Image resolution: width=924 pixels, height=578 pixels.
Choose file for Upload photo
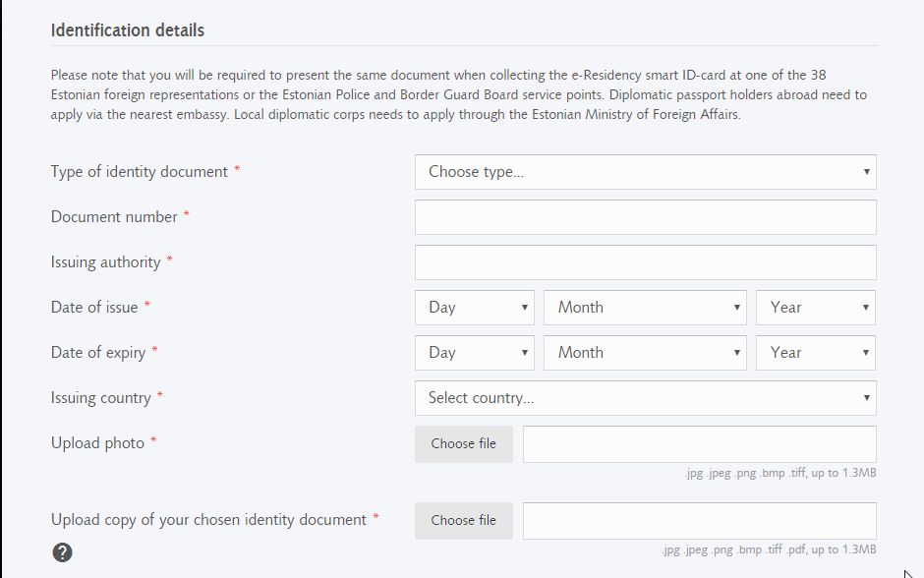(x=464, y=444)
